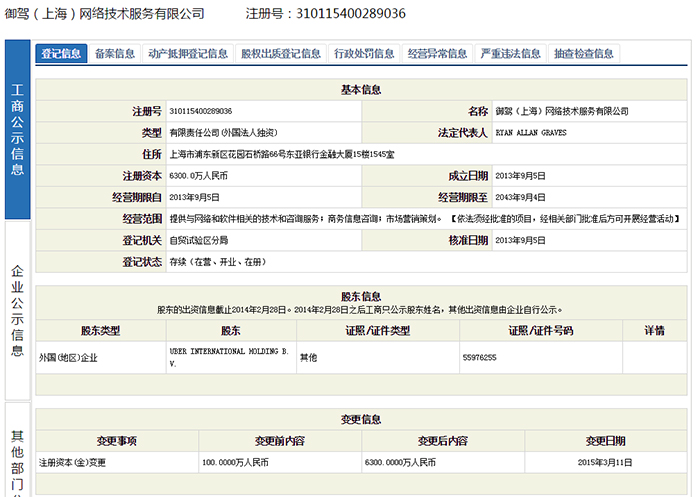
Task: Click the 详情 column header
Action: click(654, 331)
